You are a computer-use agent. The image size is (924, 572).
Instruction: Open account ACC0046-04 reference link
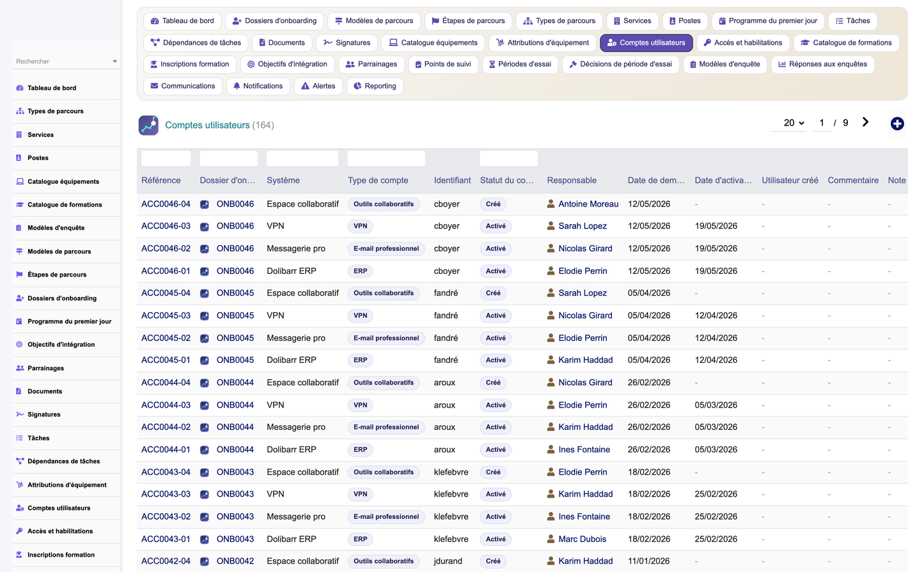pyautogui.click(x=166, y=204)
